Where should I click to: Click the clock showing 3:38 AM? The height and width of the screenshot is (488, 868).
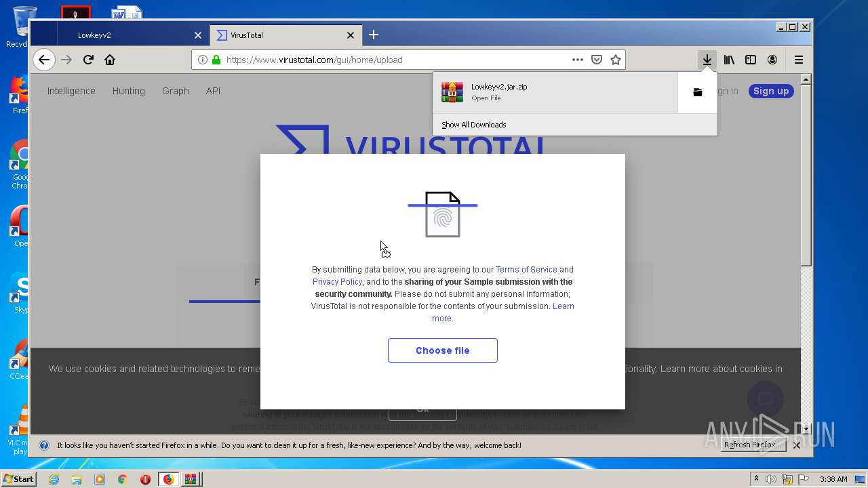833,479
